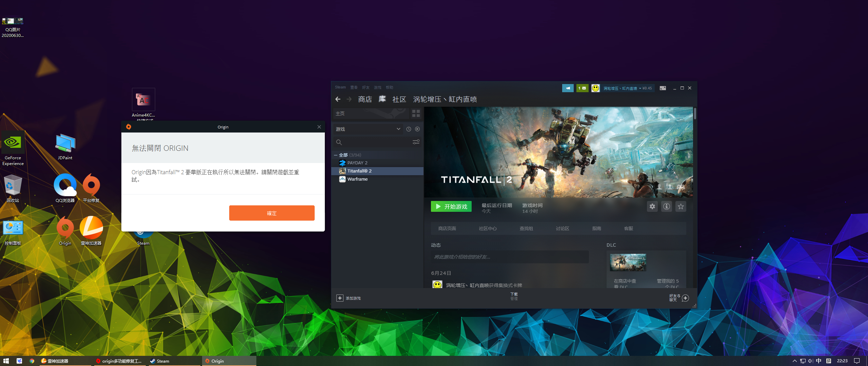Open GeForce Experience desktop icon
Viewport: 868px width, 366px height.
tap(13, 149)
